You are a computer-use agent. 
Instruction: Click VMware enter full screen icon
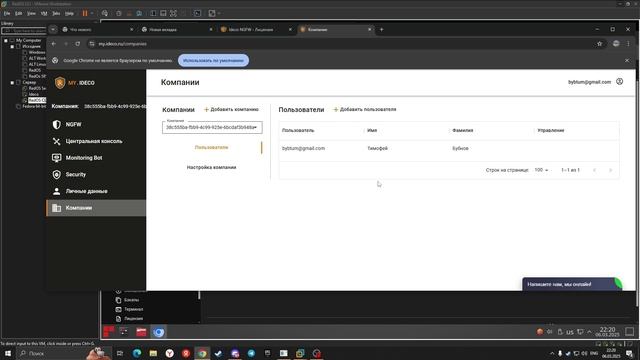[173, 13]
